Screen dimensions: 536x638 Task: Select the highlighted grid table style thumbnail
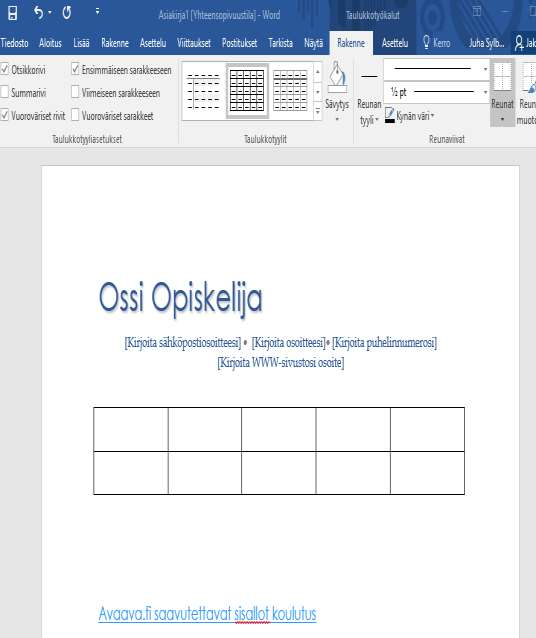tap(247, 91)
